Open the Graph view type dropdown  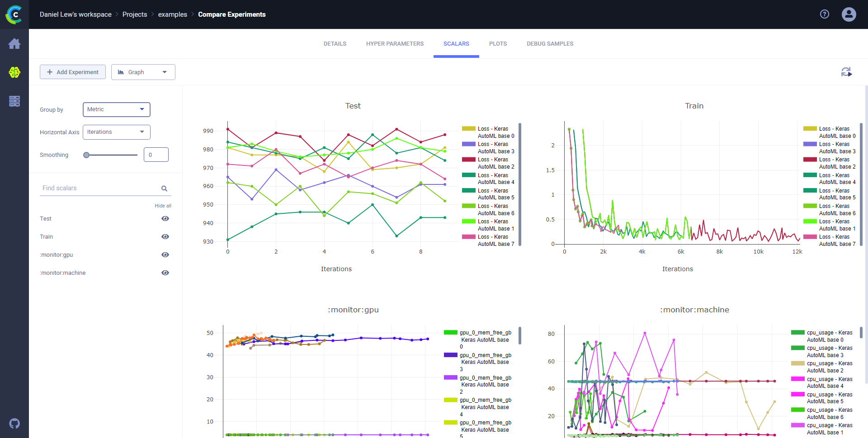(143, 72)
